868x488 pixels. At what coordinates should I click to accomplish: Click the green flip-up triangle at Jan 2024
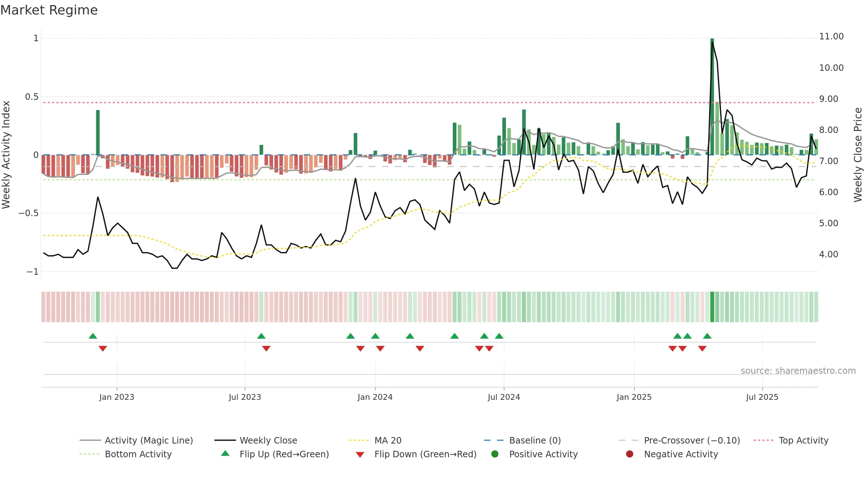375,336
